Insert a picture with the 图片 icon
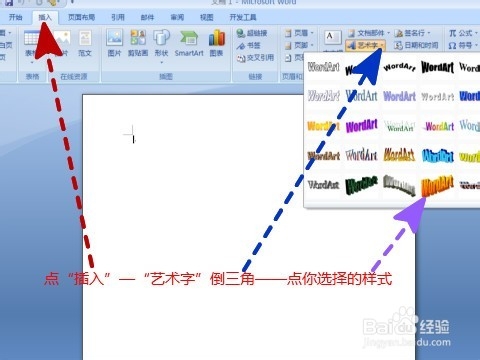480x360 pixels. (x=114, y=43)
